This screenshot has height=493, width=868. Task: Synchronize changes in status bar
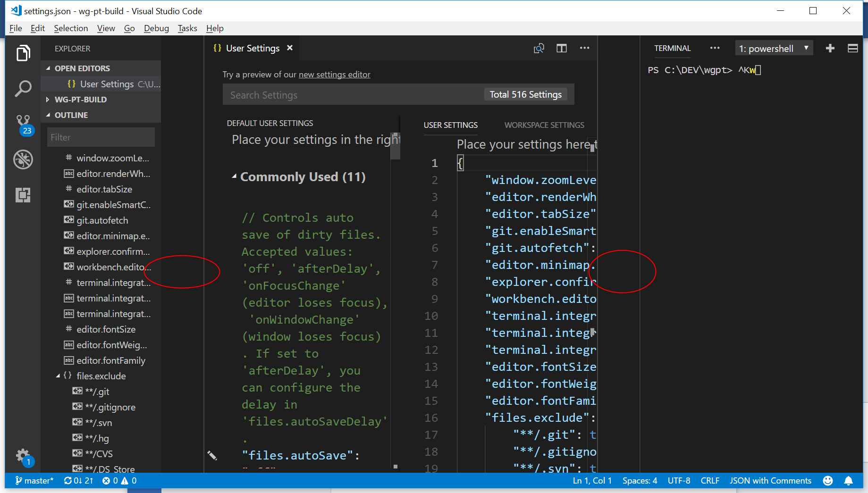point(78,481)
